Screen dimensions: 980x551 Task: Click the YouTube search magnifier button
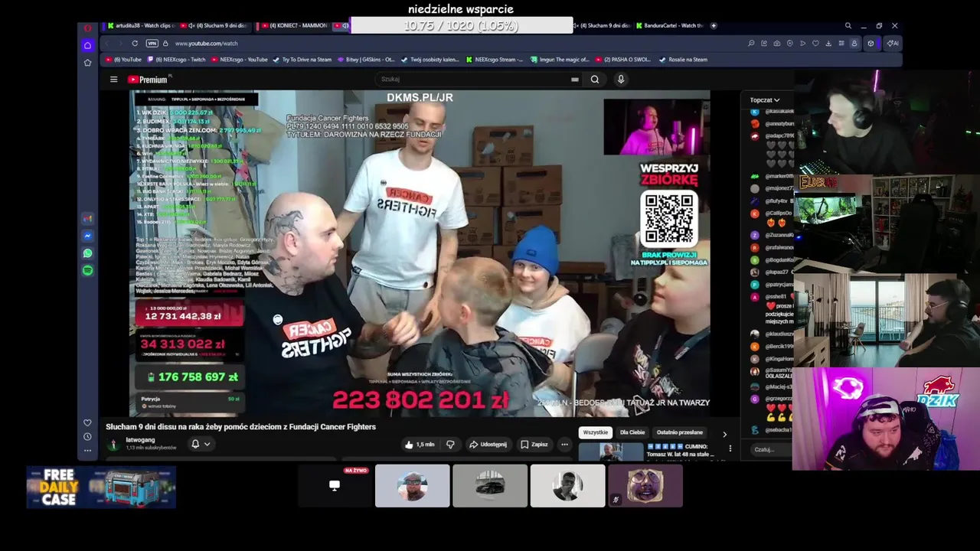(x=595, y=79)
